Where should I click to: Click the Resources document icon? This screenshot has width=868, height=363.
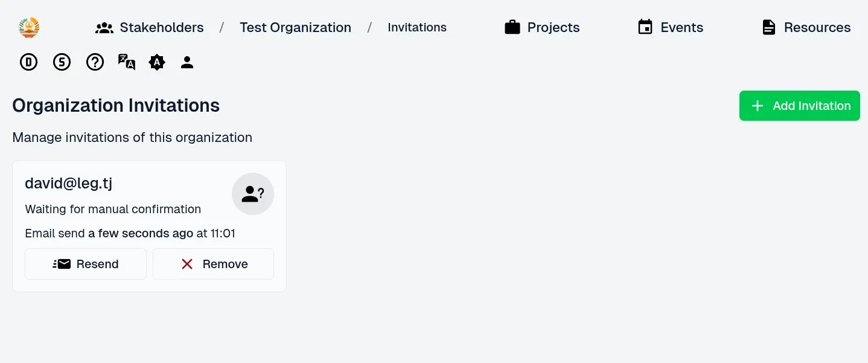coord(768,28)
